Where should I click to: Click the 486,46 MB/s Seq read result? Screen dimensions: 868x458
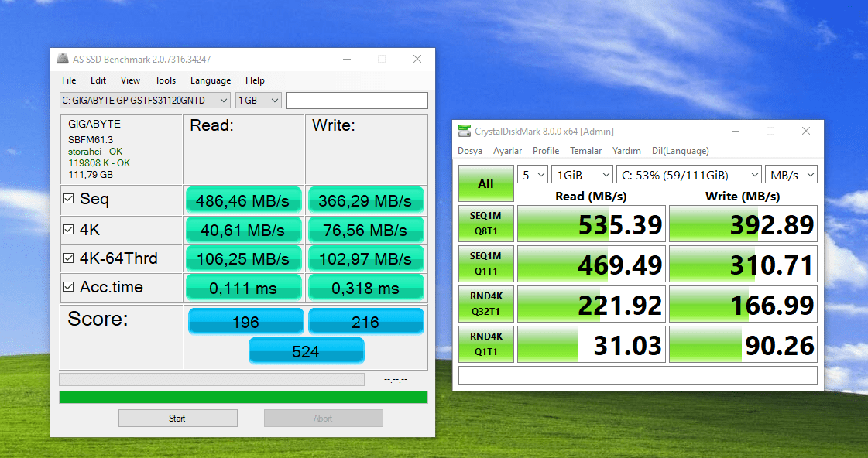tap(244, 200)
